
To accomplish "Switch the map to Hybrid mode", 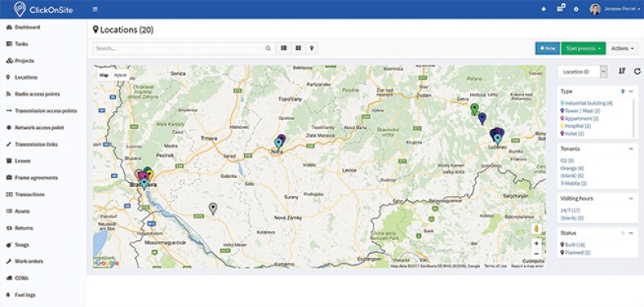I will pyautogui.click(x=120, y=75).
